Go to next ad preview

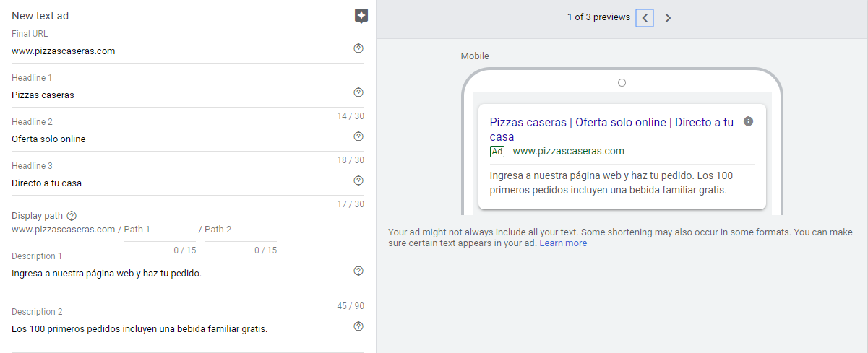pyautogui.click(x=668, y=18)
